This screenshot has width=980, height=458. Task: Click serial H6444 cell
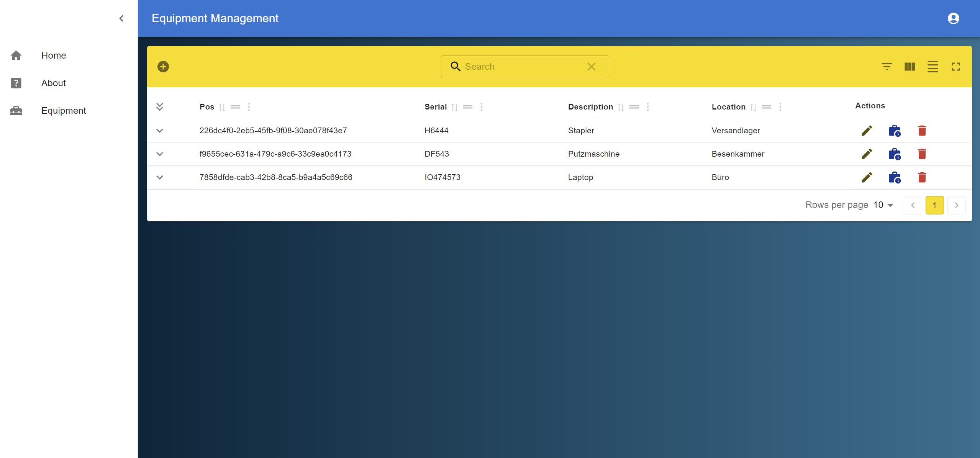(436, 131)
